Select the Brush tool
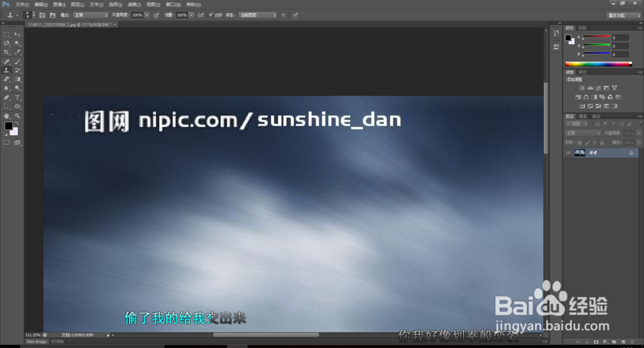Image resolution: width=644 pixels, height=348 pixels. [x=17, y=62]
